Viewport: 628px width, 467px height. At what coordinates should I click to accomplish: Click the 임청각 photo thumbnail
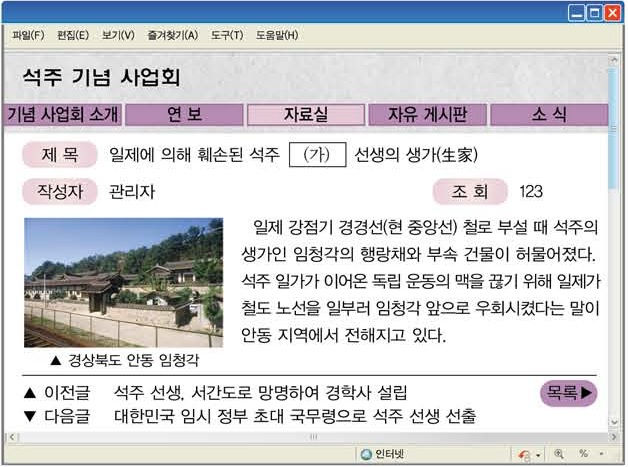point(123,282)
